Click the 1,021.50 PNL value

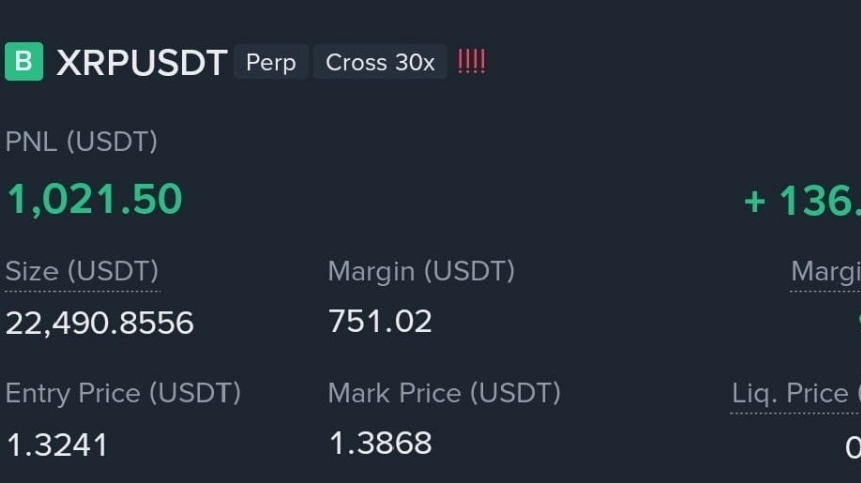coord(95,199)
